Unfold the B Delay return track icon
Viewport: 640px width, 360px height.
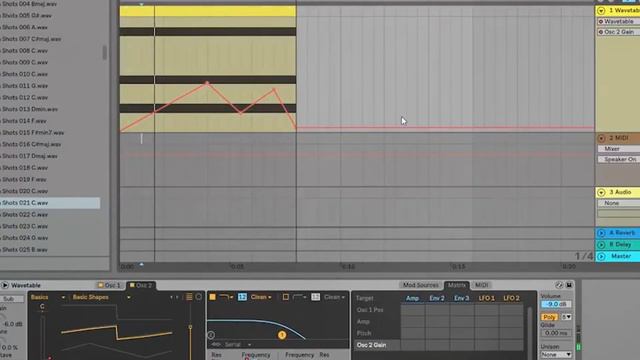click(601, 245)
